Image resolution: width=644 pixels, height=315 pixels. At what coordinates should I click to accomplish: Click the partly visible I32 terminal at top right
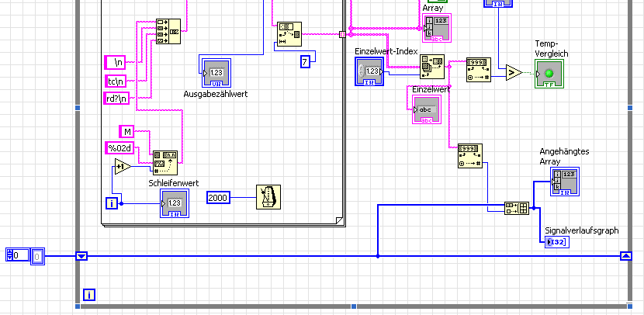499,4
